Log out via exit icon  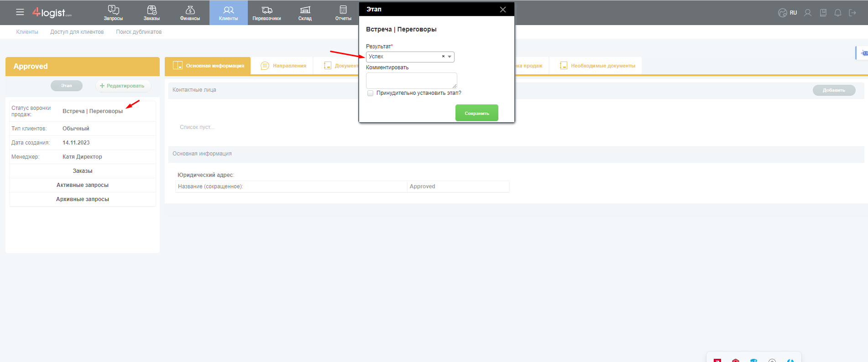[852, 13]
